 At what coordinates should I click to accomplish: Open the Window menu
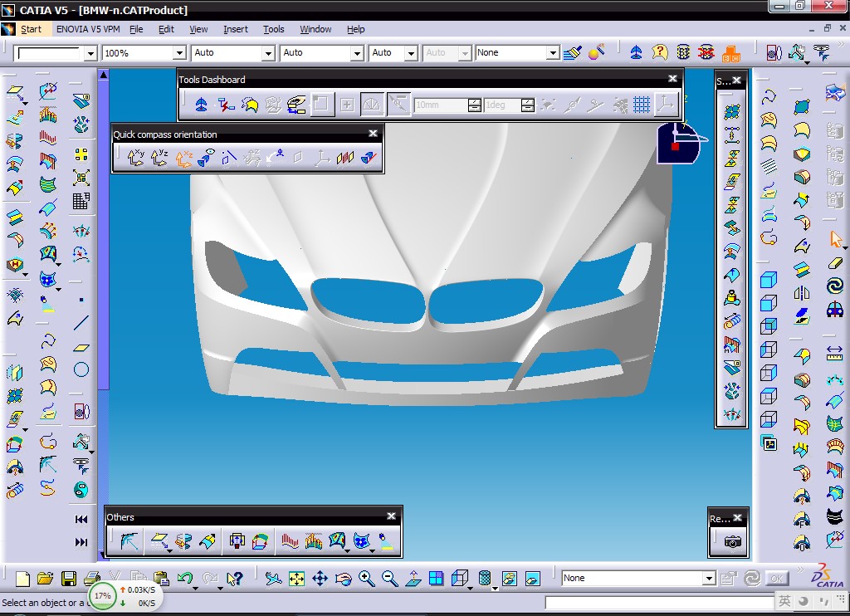315,29
